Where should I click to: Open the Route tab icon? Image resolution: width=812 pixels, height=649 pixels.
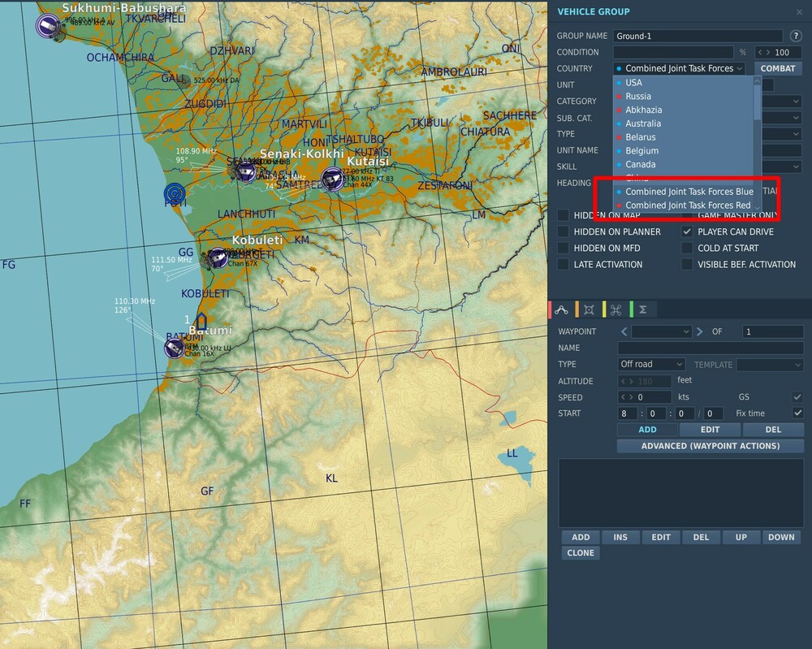[x=562, y=309]
